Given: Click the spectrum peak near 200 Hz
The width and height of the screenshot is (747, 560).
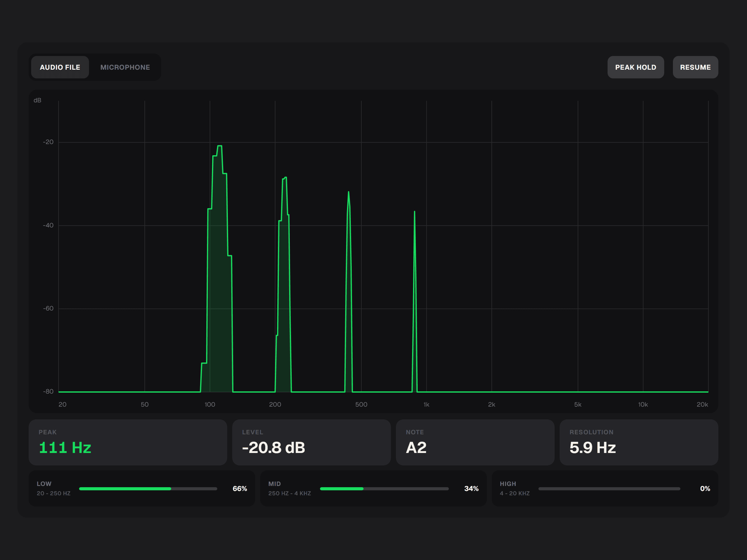Looking at the screenshot, I should tap(285, 178).
